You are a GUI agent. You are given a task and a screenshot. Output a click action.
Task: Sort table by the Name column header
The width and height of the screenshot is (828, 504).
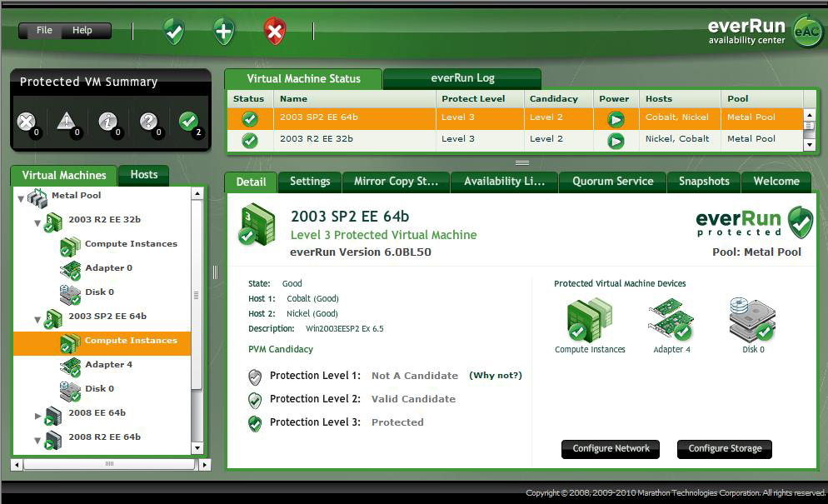(354, 99)
